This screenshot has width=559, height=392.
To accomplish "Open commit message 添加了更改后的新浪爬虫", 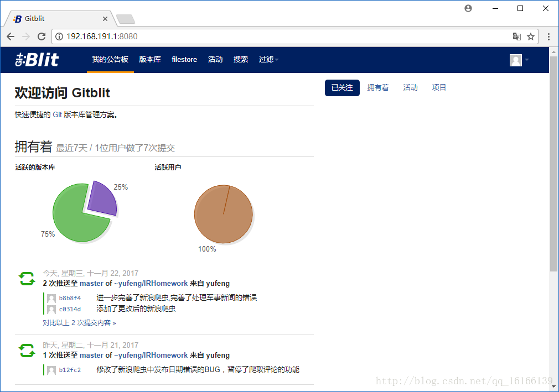I will click(x=136, y=309).
